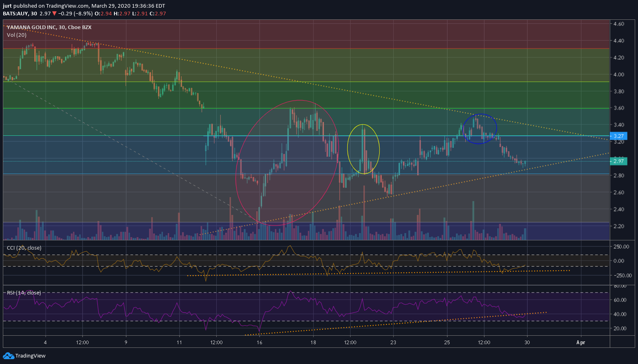The image size is (638, 364).
Task: Click the 40.00 RSI axis label
Action: 620,314
